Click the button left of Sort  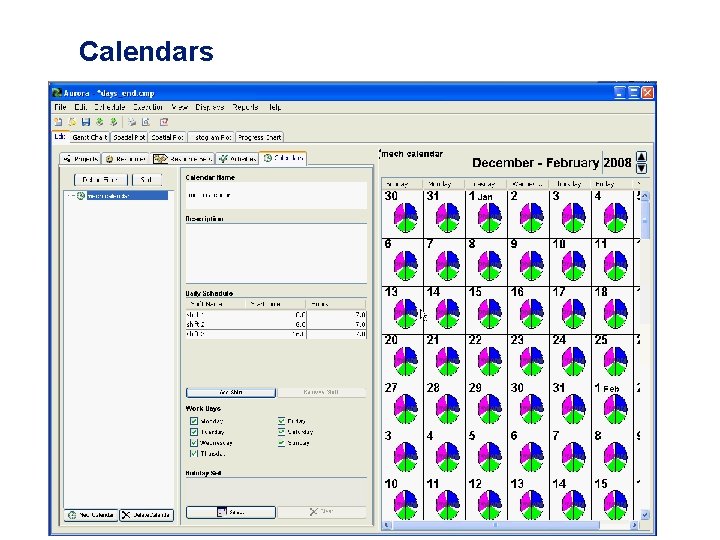tap(101, 180)
